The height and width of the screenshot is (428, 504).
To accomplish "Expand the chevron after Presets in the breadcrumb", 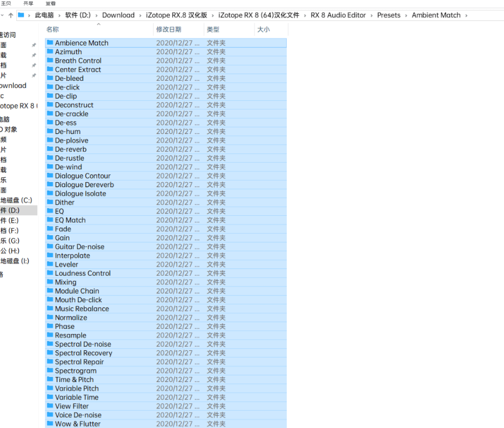I will 406,15.
